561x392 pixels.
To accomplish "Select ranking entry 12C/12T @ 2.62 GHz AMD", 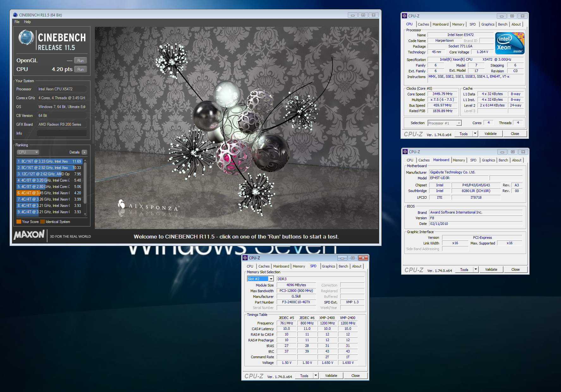I will (x=49, y=174).
